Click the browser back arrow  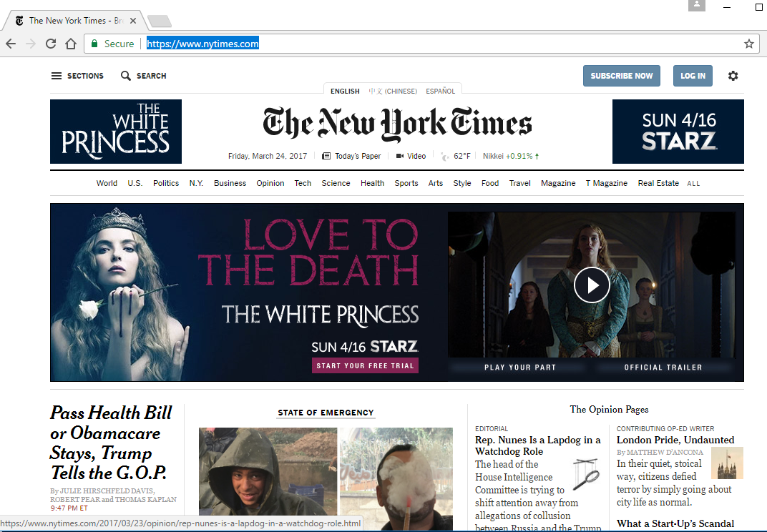[x=11, y=44]
